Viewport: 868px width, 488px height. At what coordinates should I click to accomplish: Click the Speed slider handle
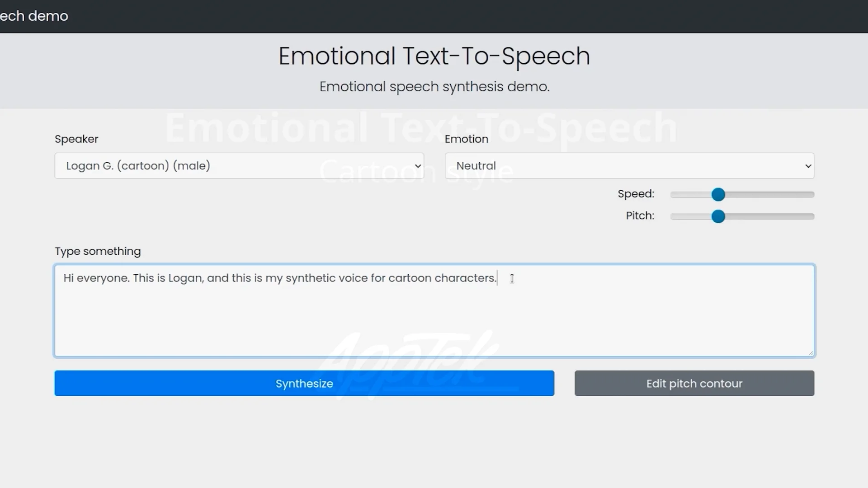coord(719,194)
